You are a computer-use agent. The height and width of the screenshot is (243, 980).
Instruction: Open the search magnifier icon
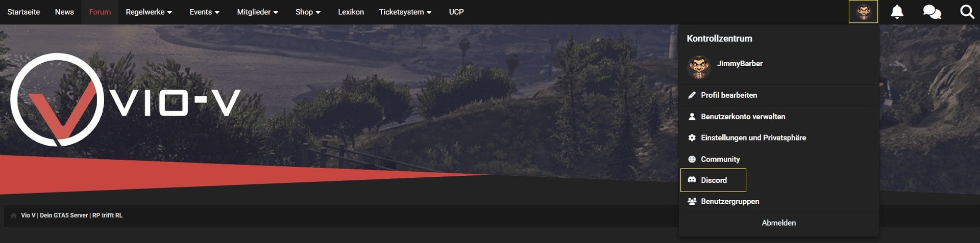tap(967, 12)
